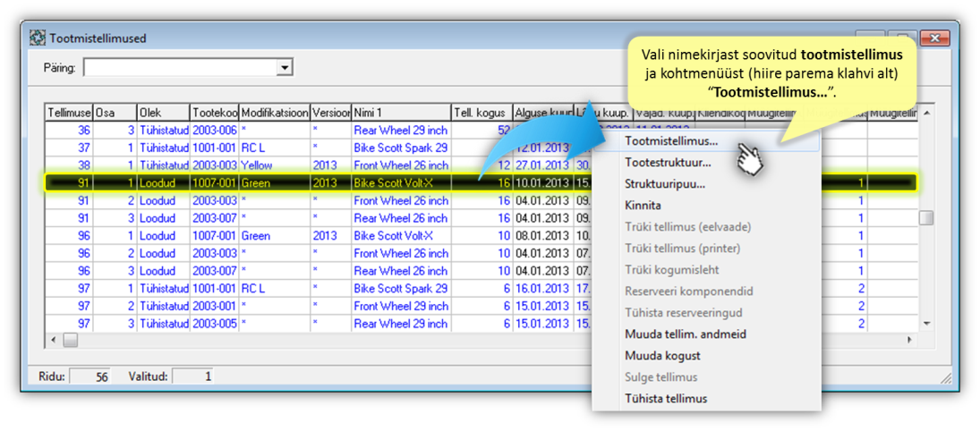Select order 37 Bike Scott Spark 29 cell
This screenshot has height=431, width=980.
pos(401,148)
